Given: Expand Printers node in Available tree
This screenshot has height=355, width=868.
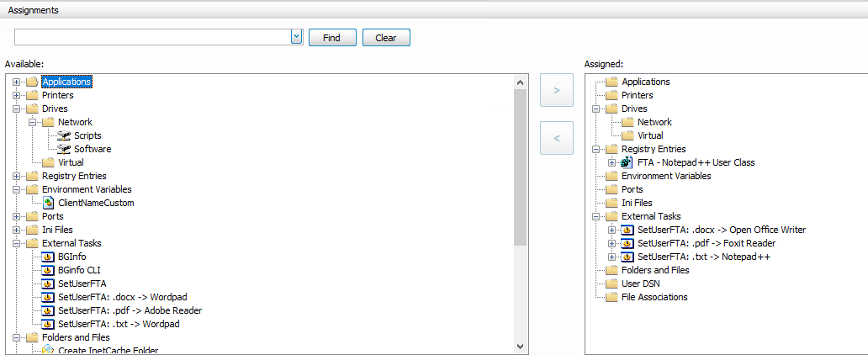Looking at the screenshot, I should tap(16, 95).
